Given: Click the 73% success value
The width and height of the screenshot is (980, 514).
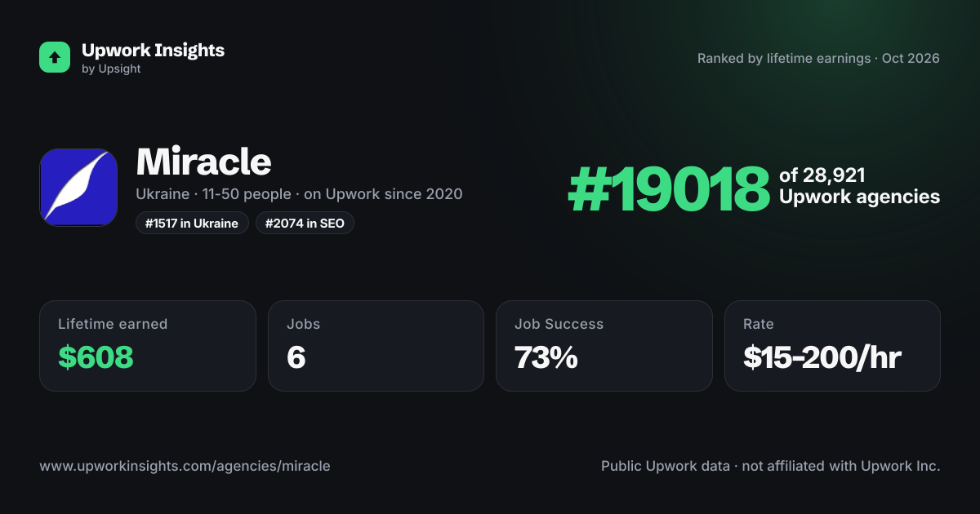Looking at the screenshot, I should (546, 357).
